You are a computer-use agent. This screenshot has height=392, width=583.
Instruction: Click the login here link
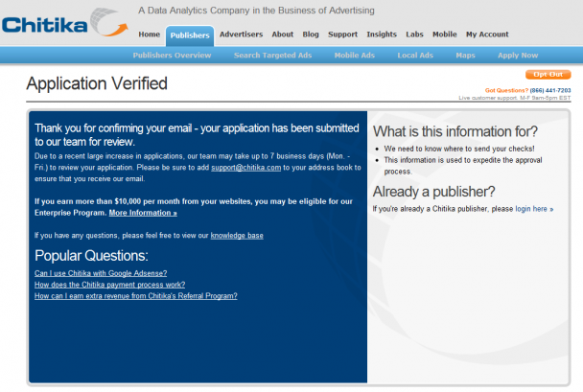[534, 209]
